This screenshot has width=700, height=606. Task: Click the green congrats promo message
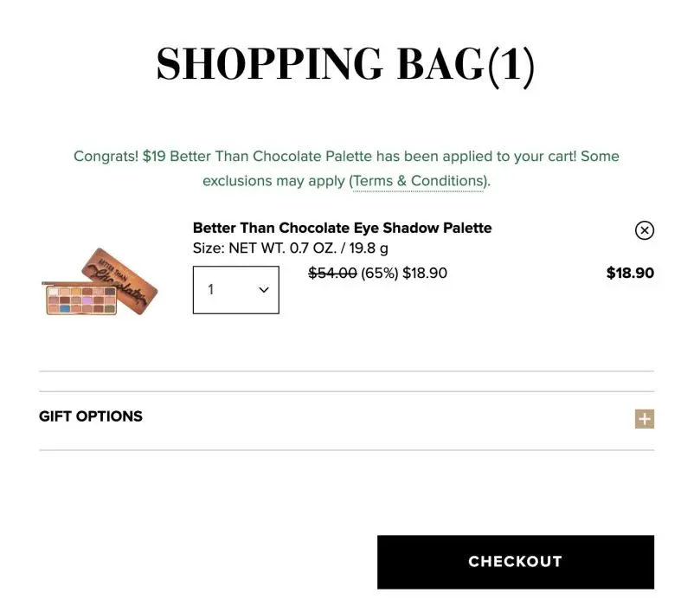[x=345, y=168]
